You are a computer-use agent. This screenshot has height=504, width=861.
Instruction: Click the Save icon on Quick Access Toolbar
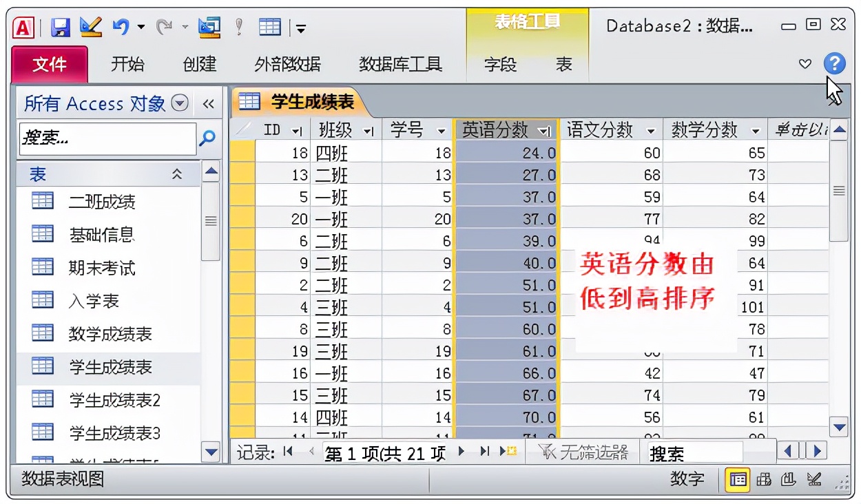(x=61, y=28)
